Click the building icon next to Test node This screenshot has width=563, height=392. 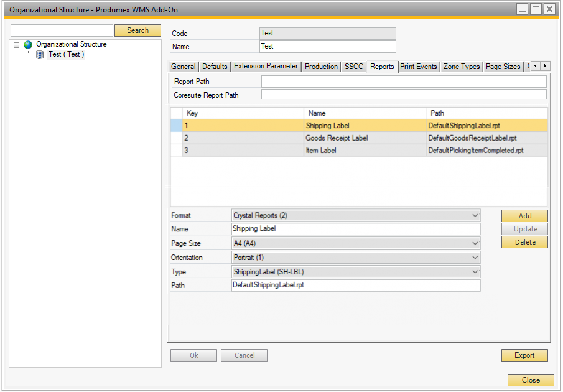click(x=40, y=55)
